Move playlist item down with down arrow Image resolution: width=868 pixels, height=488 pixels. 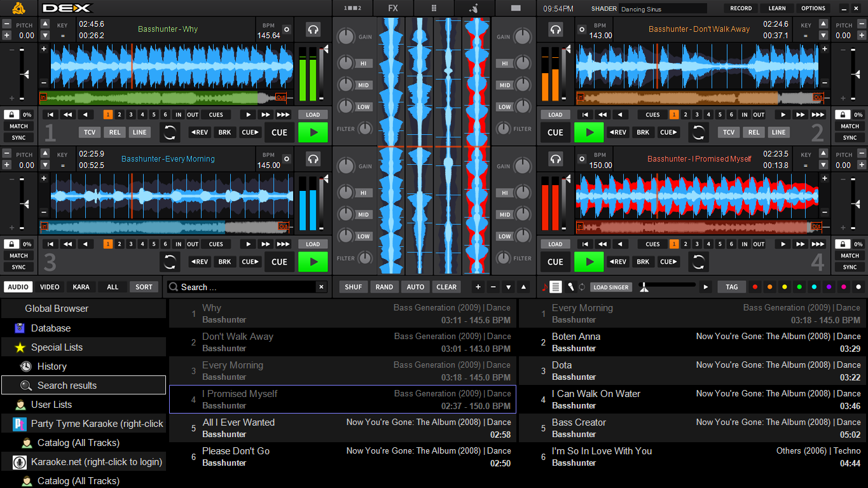tap(508, 287)
